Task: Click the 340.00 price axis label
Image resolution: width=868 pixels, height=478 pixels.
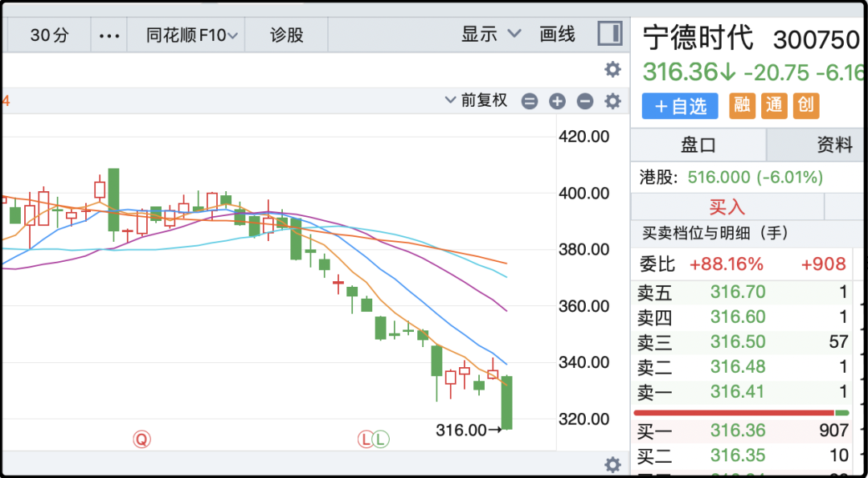Action: tap(583, 363)
